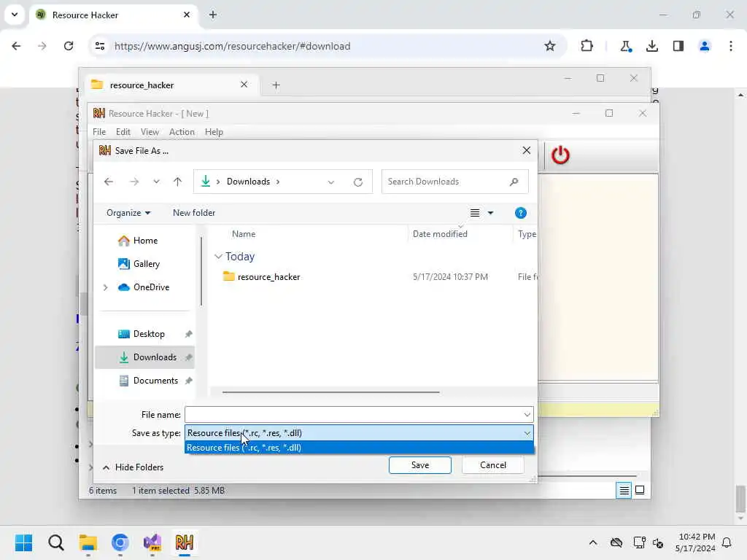This screenshot has height=560, width=747.
Task: Open Resource Hacker View menu
Action: (x=150, y=132)
